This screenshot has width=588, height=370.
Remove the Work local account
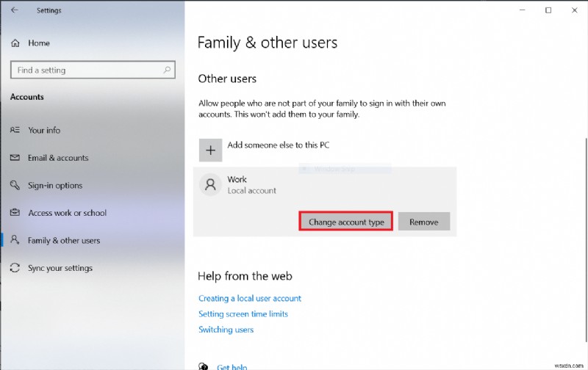[x=424, y=222]
